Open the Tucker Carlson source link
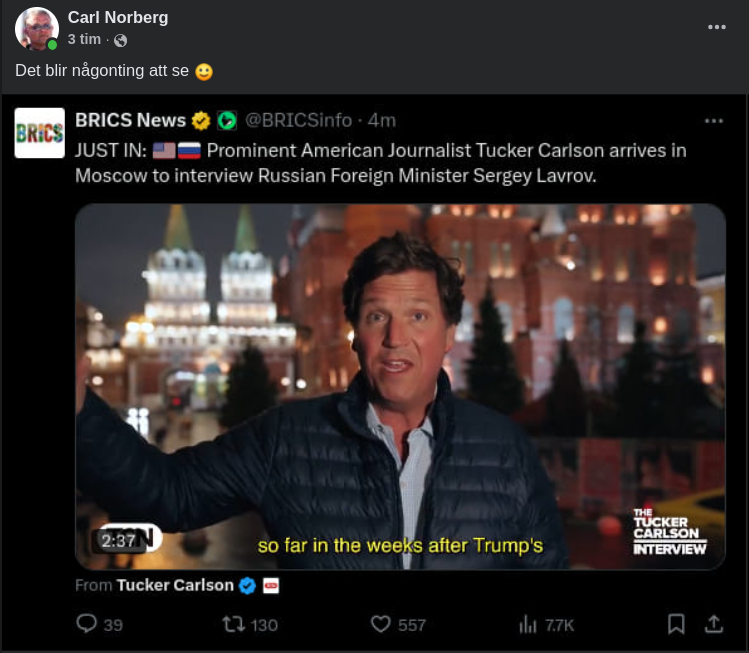The width and height of the screenshot is (749, 653). point(175,585)
